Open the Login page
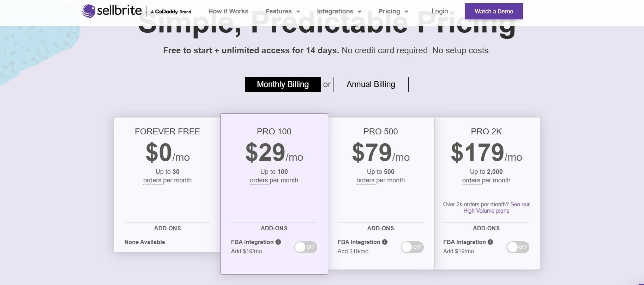This screenshot has height=285, width=644. [x=439, y=11]
